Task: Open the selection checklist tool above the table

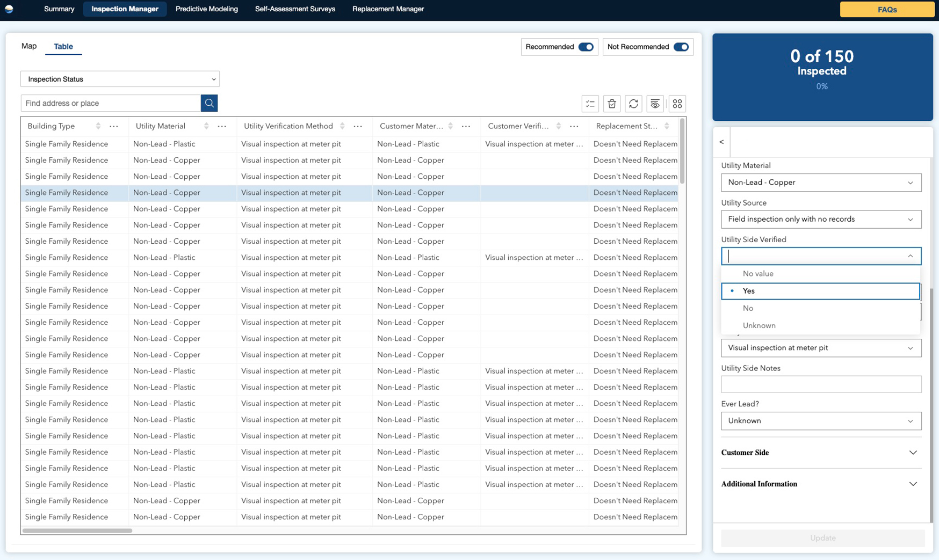Action: pos(590,103)
